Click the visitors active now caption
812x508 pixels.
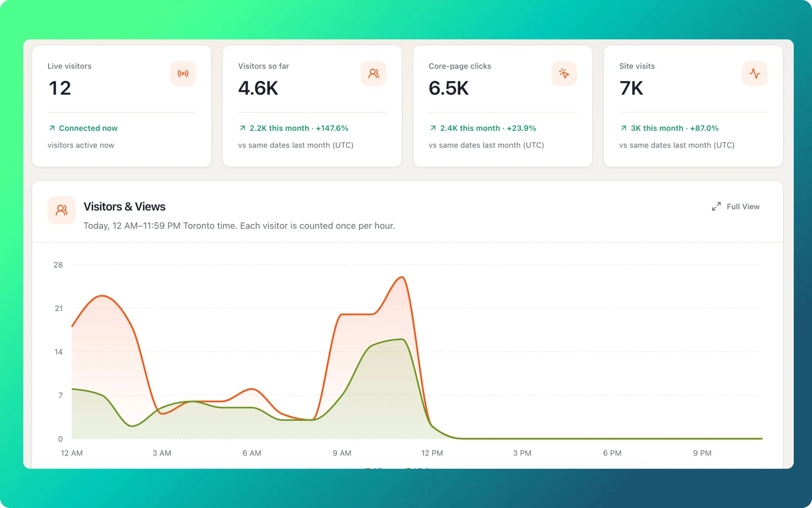pos(81,145)
